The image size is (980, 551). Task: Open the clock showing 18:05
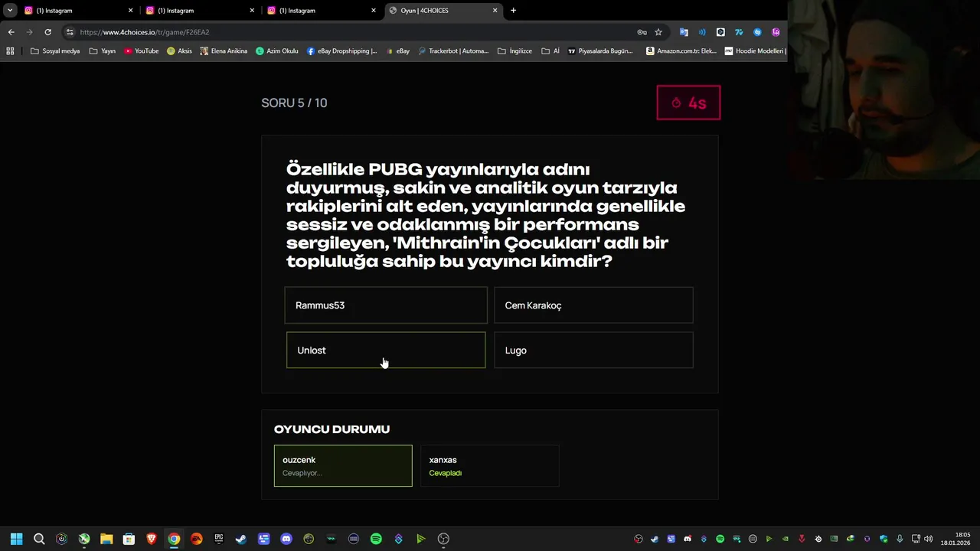point(955,539)
